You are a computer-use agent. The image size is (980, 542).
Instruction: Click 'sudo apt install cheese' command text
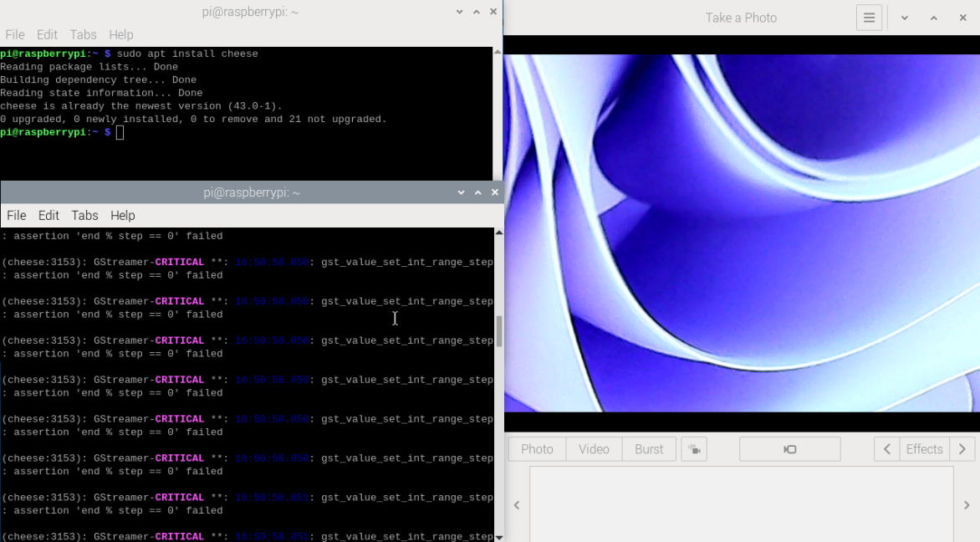click(x=187, y=54)
